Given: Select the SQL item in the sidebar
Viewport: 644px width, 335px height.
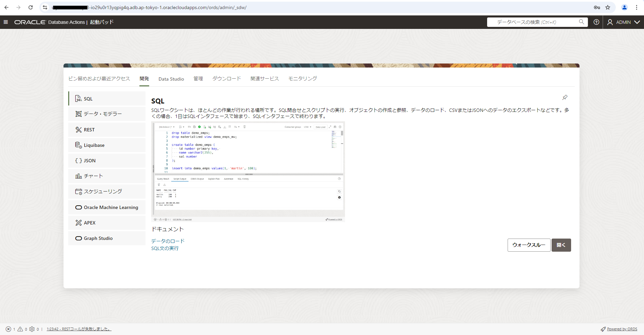Looking at the screenshot, I should (107, 99).
